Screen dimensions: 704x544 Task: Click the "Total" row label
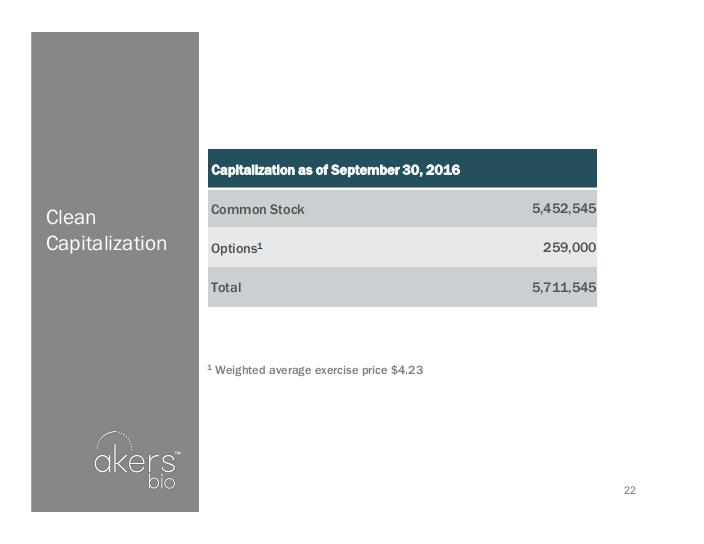226,287
